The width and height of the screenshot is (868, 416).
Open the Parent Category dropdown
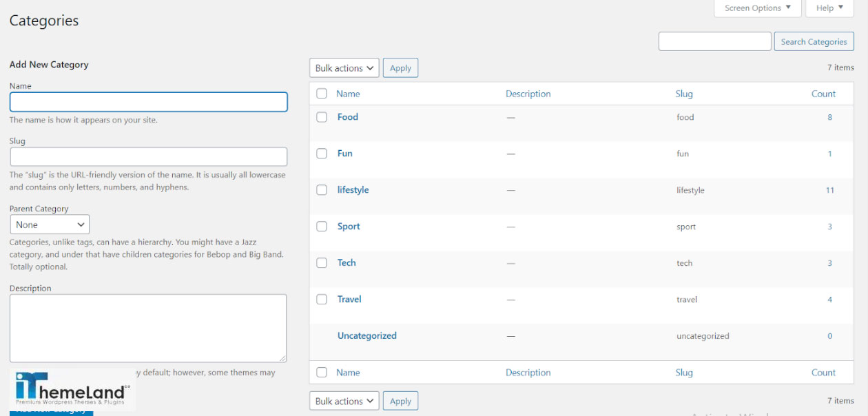pos(50,225)
